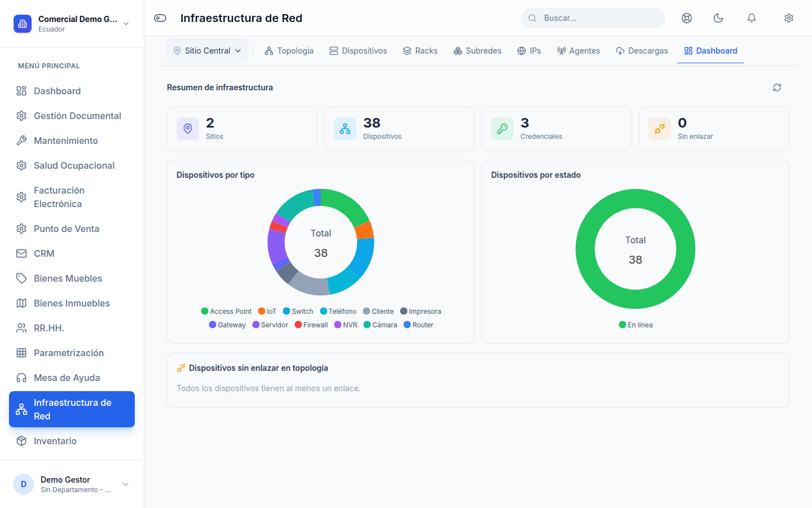Click the Dispositivos network card icon
Screen dimensions: 812x508
(x=345, y=129)
